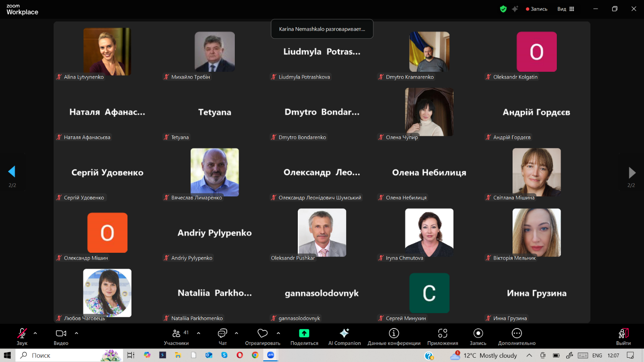644x362 pixels.
Task: Select Олександр Мішин's orange avatar tile
Action: click(107, 233)
